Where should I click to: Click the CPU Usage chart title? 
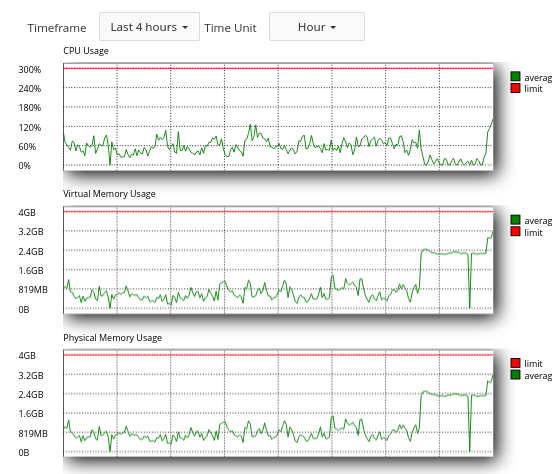pos(86,51)
